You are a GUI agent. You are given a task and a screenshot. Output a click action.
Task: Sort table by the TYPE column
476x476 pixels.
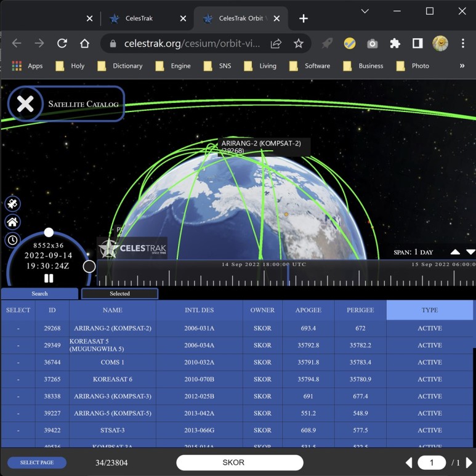429,310
